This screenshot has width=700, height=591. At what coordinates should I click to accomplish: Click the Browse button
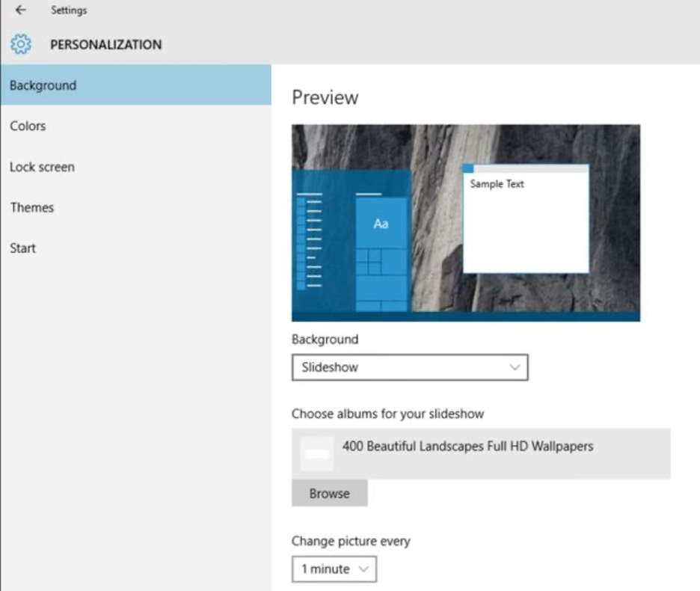(x=330, y=493)
